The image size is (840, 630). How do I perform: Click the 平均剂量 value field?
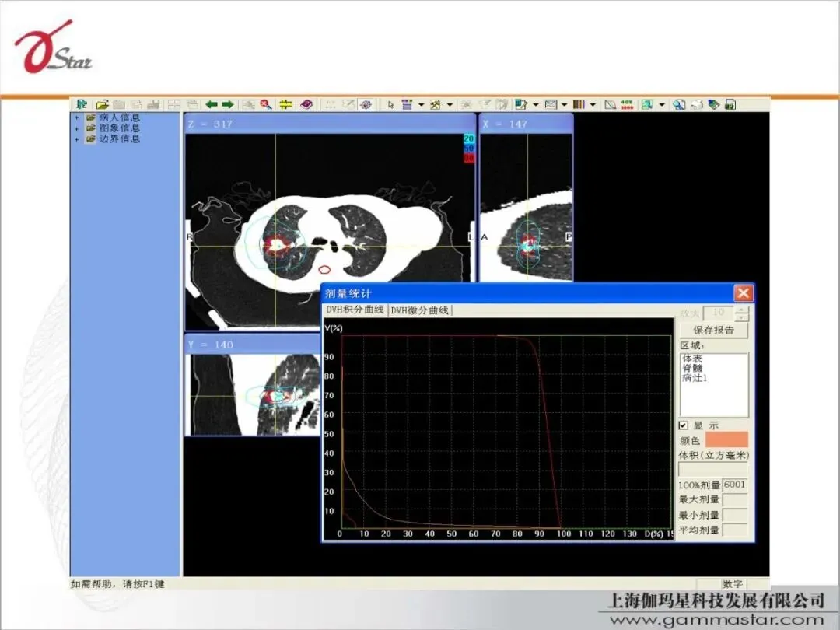tap(735, 530)
